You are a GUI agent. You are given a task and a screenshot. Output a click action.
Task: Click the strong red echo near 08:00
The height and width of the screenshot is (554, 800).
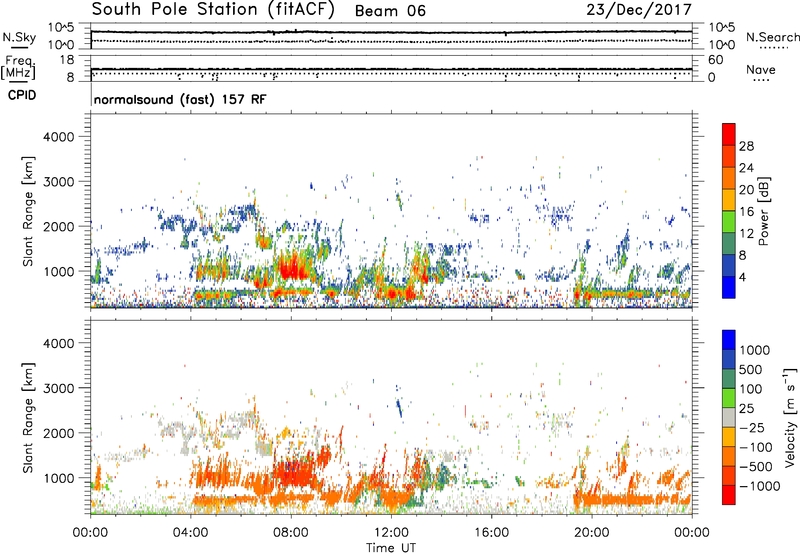coord(292,268)
